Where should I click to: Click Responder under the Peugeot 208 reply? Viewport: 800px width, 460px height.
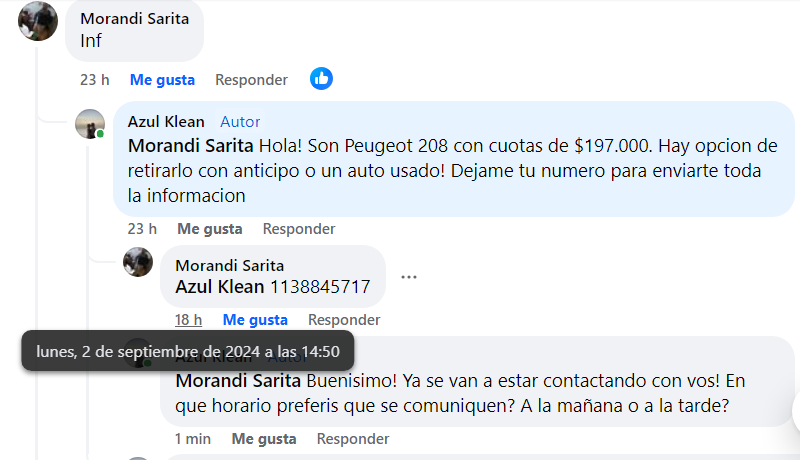pos(299,229)
